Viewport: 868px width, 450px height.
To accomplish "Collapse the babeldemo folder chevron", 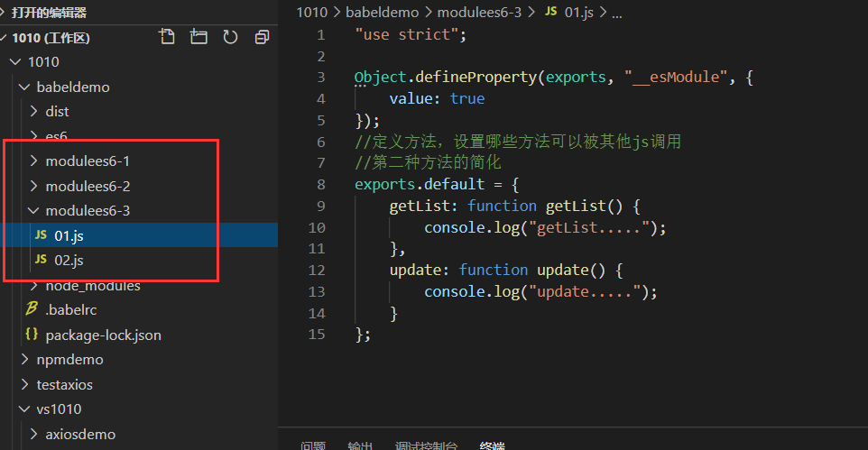I will click(x=24, y=87).
